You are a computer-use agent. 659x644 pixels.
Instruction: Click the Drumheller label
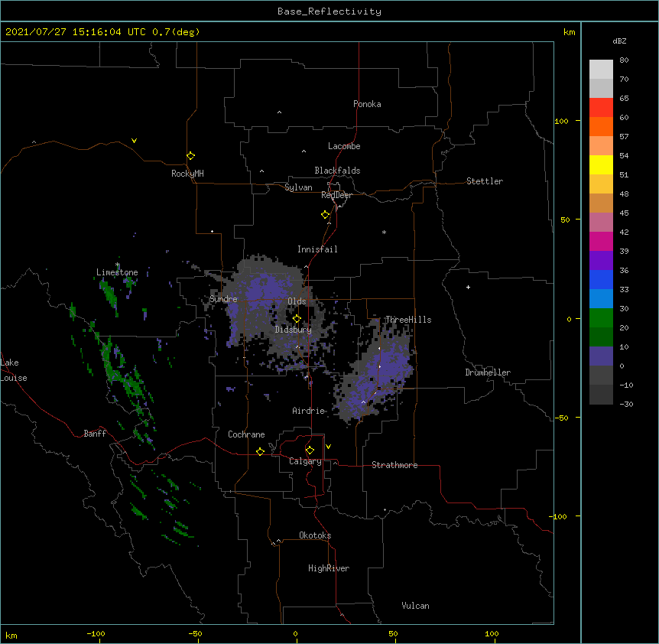[x=488, y=372]
